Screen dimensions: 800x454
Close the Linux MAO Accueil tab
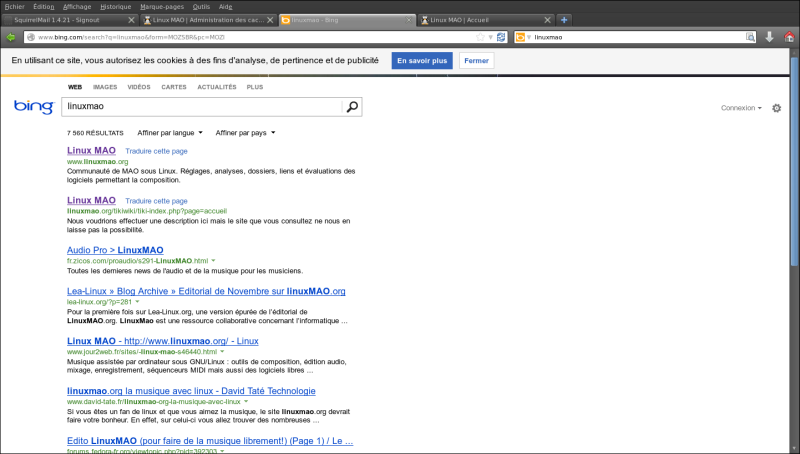click(547, 20)
